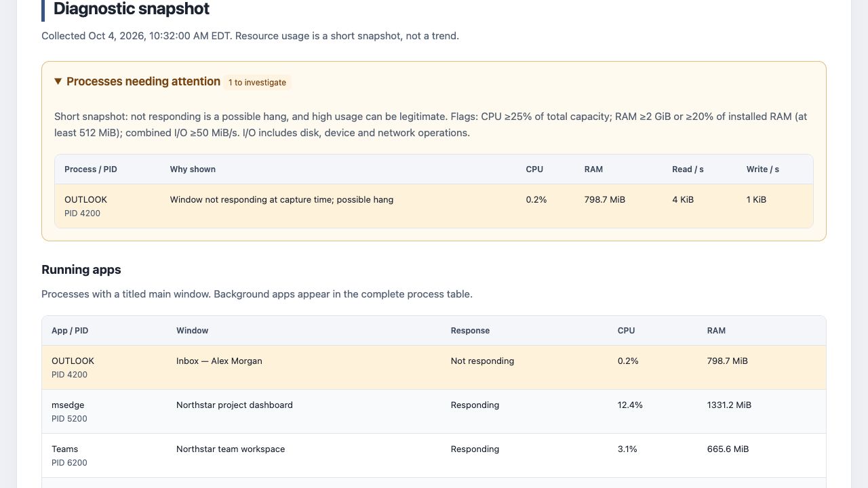868x488 pixels.
Task: Click "Inbox — Alex Morgan" window title
Action: click(219, 361)
